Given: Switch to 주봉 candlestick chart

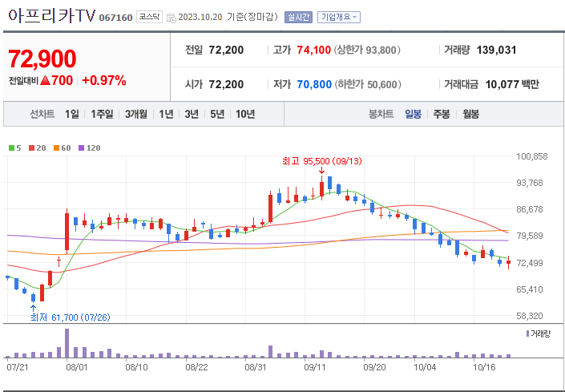Looking at the screenshot, I should tap(442, 114).
